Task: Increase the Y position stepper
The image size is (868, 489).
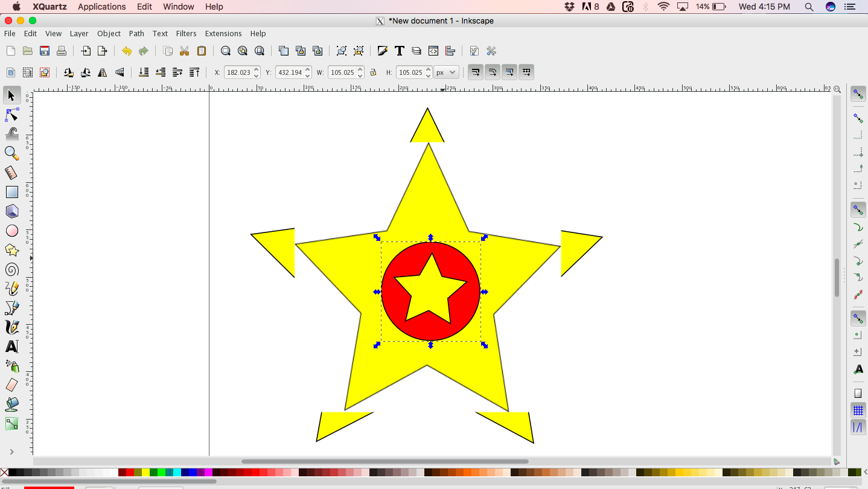Action: click(308, 69)
